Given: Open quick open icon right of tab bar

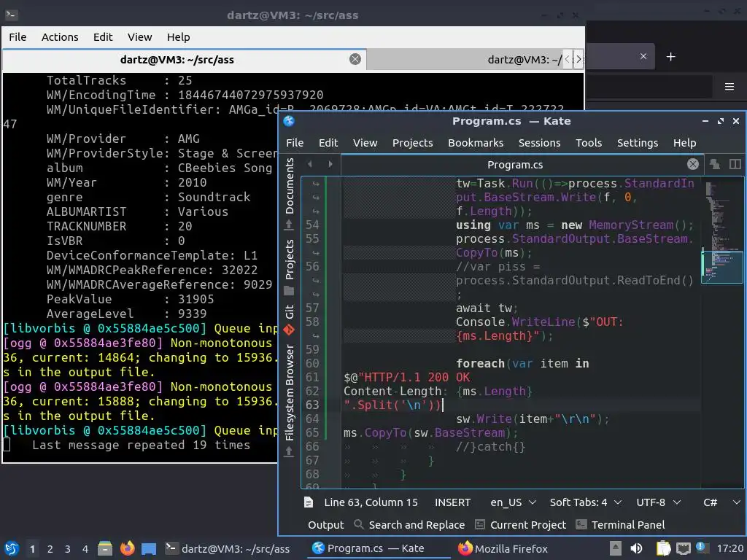Looking at the screenshot, I should tap(715, 164).
